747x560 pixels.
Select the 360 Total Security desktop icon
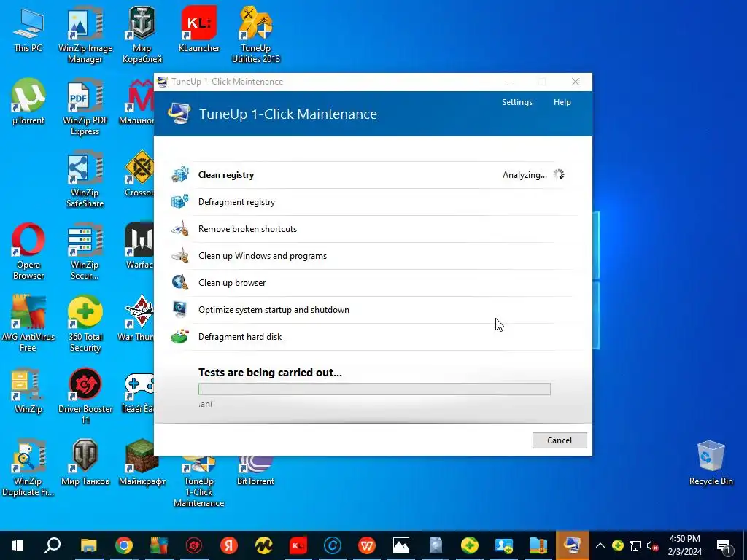point(85,324)
